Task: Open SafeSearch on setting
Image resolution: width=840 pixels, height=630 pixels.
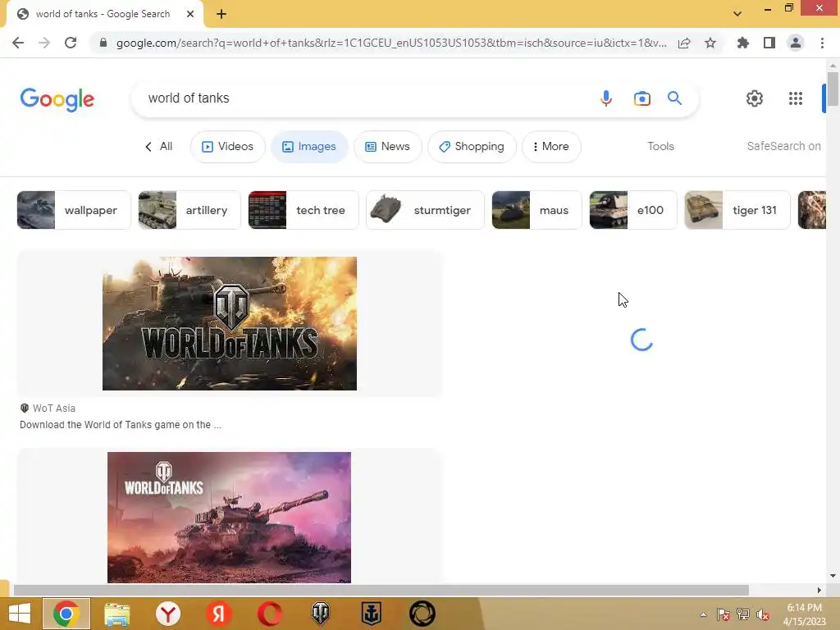Action: coord(783,146)
